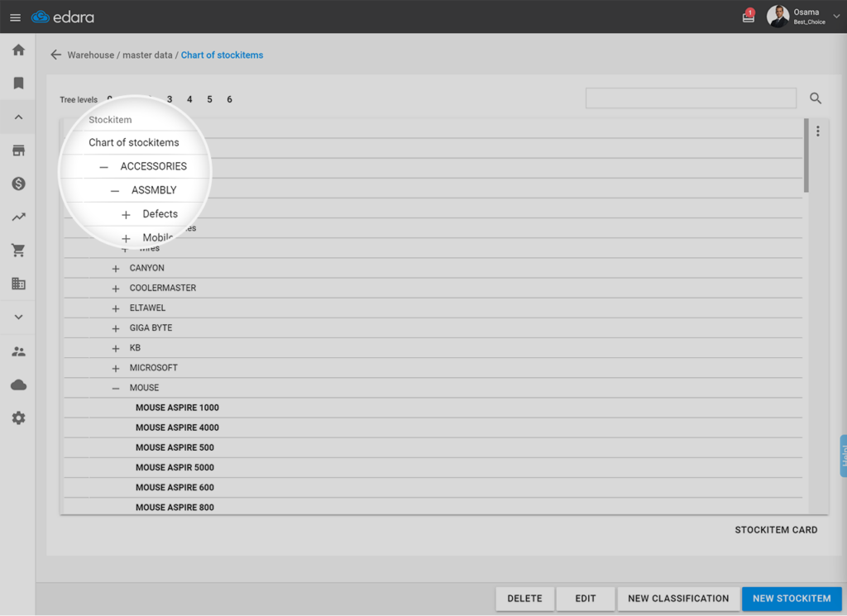Click the search magnifier icon
The width and height of the screenshot is (847, 616).
point(816,98)
